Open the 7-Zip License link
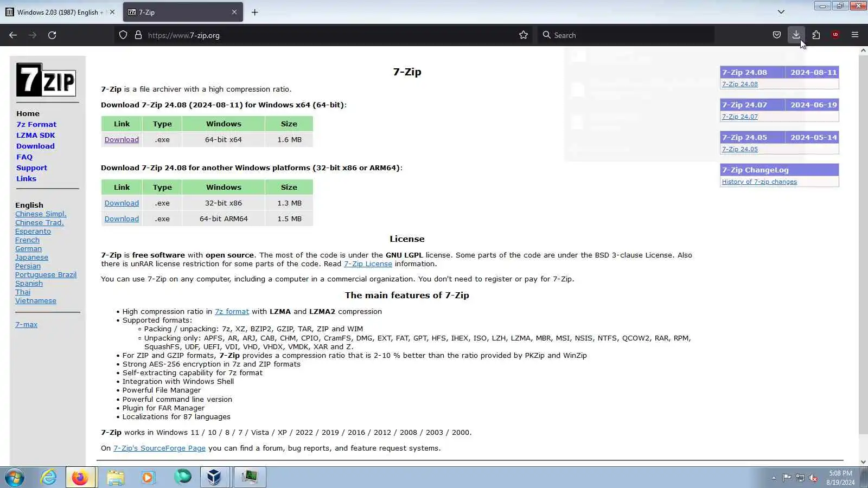The height and width of the screenshot is (488, 868). point(368,264)
